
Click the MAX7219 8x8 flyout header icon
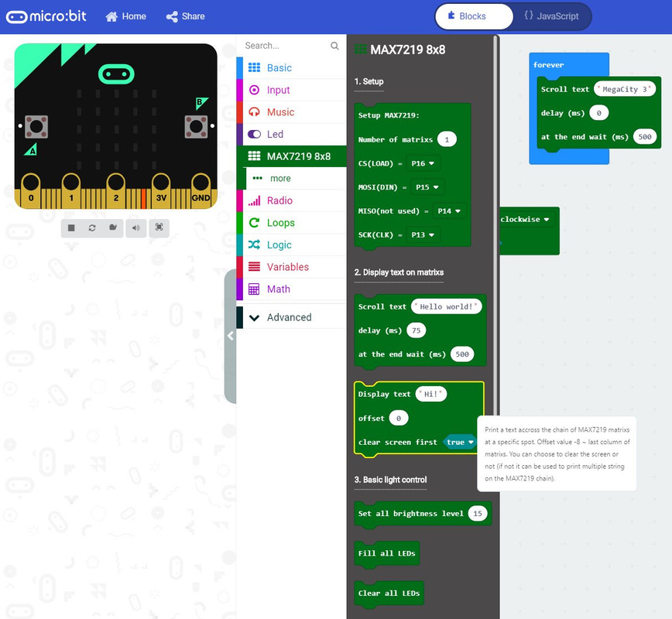point(361,50)
